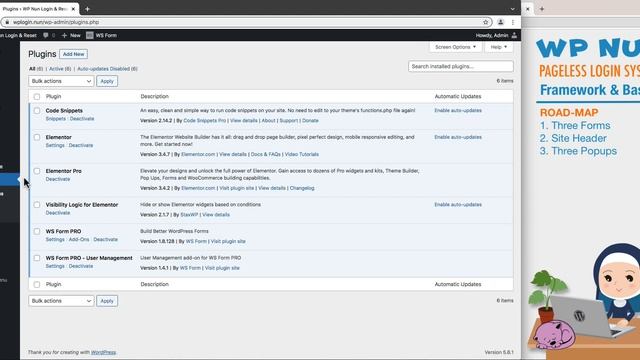Open the top Bulk actions dropdown

pos(61,81)
